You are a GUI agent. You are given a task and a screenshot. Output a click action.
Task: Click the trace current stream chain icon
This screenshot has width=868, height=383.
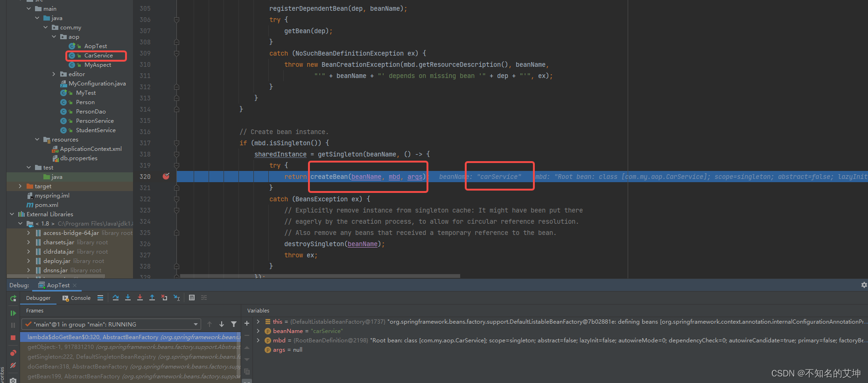(x=204, y=298)
